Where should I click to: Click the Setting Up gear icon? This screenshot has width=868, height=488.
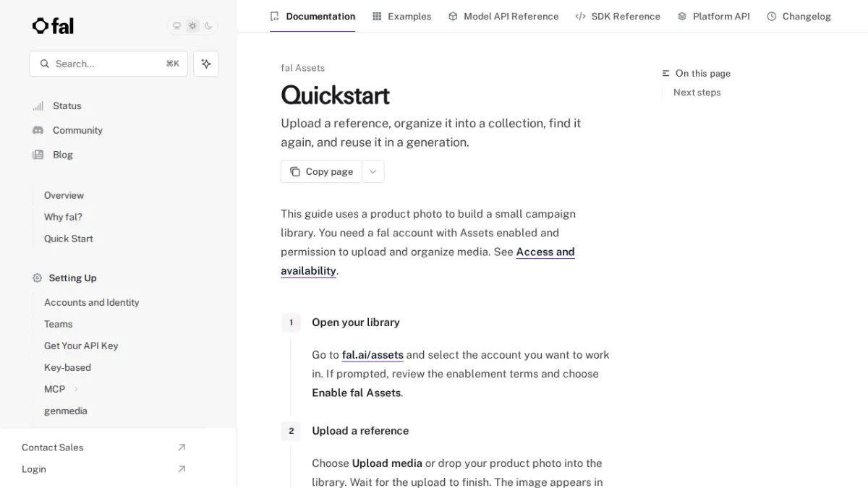[x=38, y=278]
